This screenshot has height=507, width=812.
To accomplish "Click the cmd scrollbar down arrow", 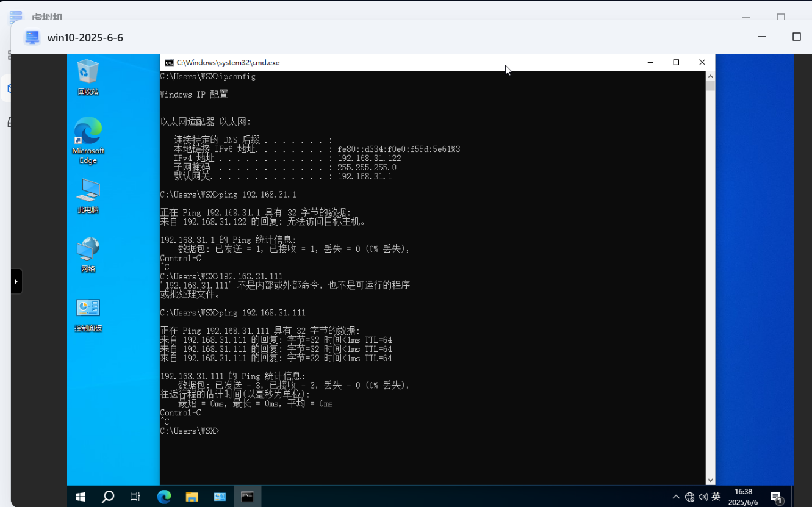I will [710, 480].
